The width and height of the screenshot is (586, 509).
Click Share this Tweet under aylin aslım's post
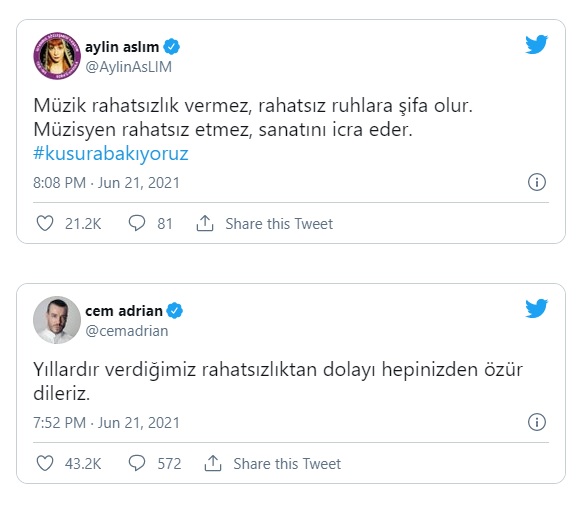click(279, 224)
